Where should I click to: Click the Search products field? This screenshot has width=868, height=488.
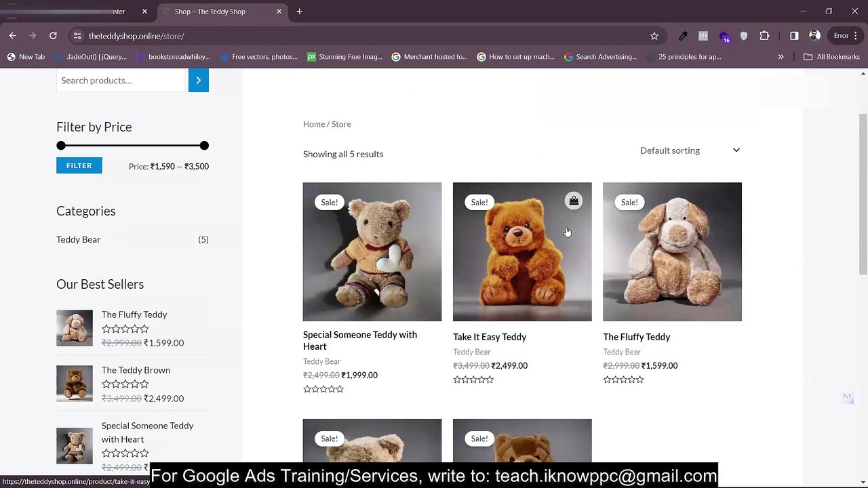pyautogui.click(x=121, y=80)
